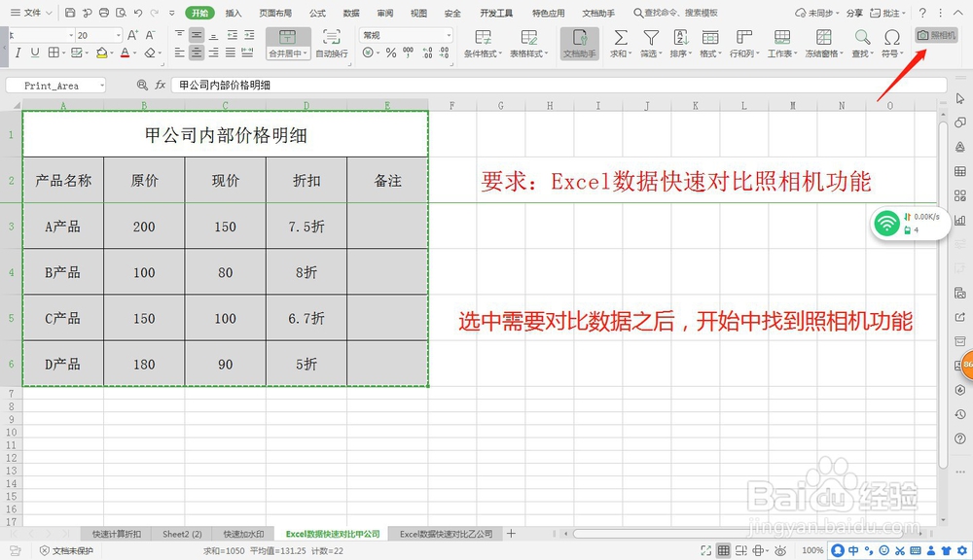The width and height of the screenshot is (973, 560).
Task: Click fx to insert a function
Action: point(160,84)
